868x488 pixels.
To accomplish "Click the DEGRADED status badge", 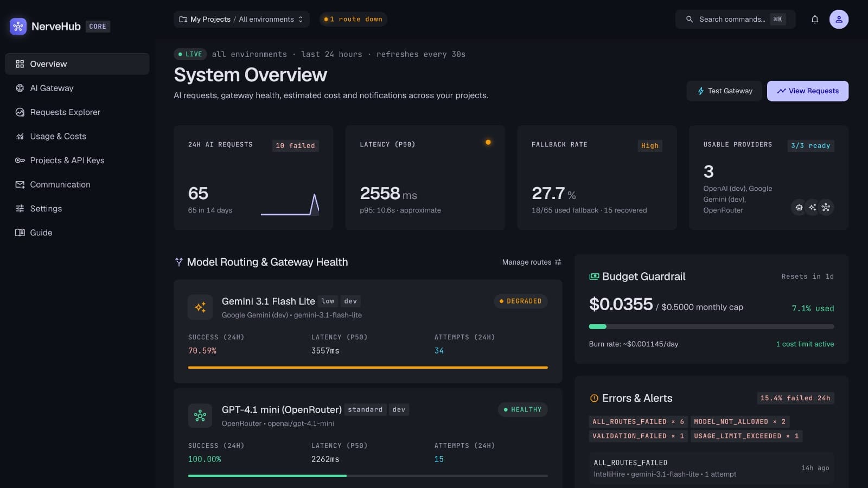I will tap(520, 301).
